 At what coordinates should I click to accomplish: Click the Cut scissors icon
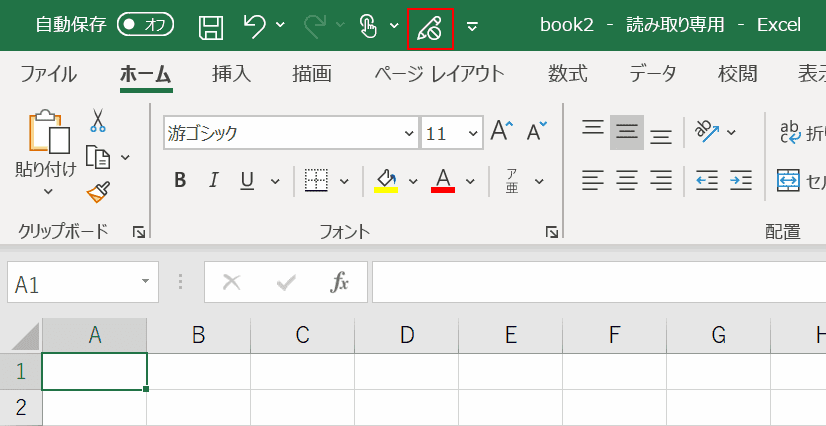point(97,120)
